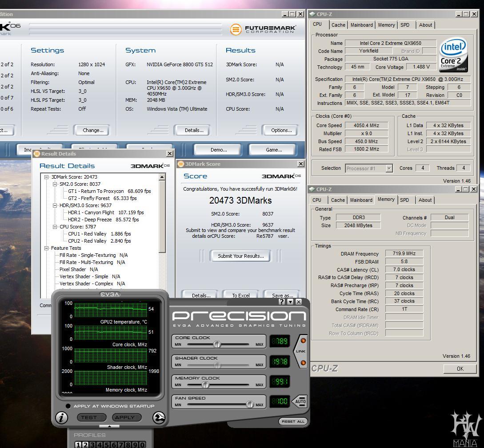Open the Processor #1 selection dropdown
The width and height of the screenshot is (484, 448).
389,168
